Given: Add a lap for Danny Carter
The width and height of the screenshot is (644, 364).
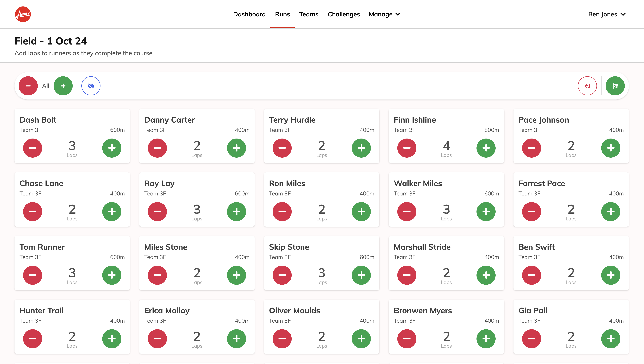Looking at the screenshot, I should (236, 148).
